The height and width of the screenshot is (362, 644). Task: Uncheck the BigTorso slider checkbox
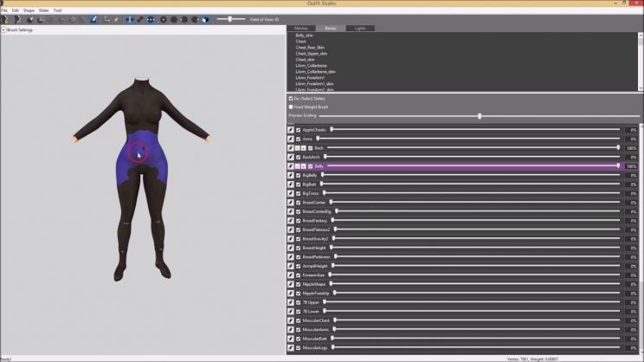coord(299,193)
